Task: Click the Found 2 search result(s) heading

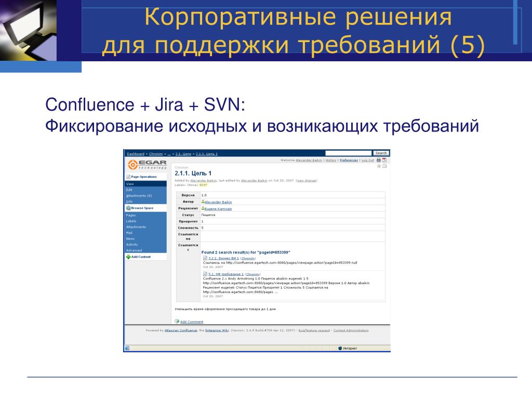Action: tap(246, 252)
